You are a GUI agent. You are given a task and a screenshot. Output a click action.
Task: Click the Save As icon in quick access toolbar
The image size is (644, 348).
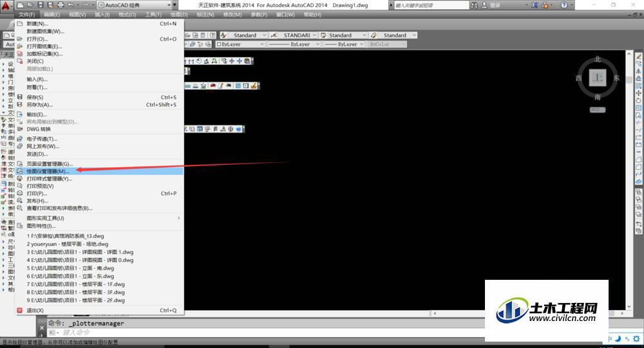50,5
